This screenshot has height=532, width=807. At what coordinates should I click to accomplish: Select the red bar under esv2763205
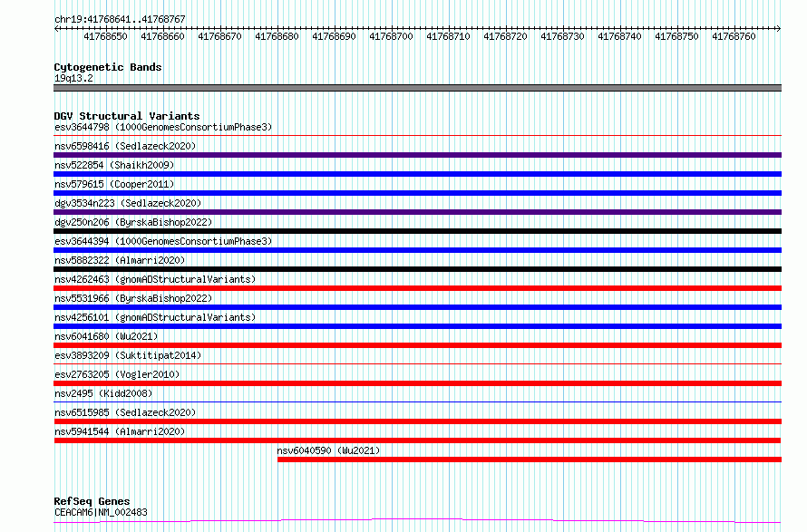click(x=417, y=383)
